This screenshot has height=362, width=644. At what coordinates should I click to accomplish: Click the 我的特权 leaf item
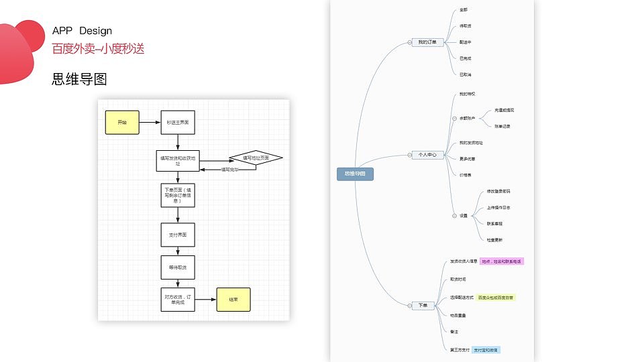point(468,94)
